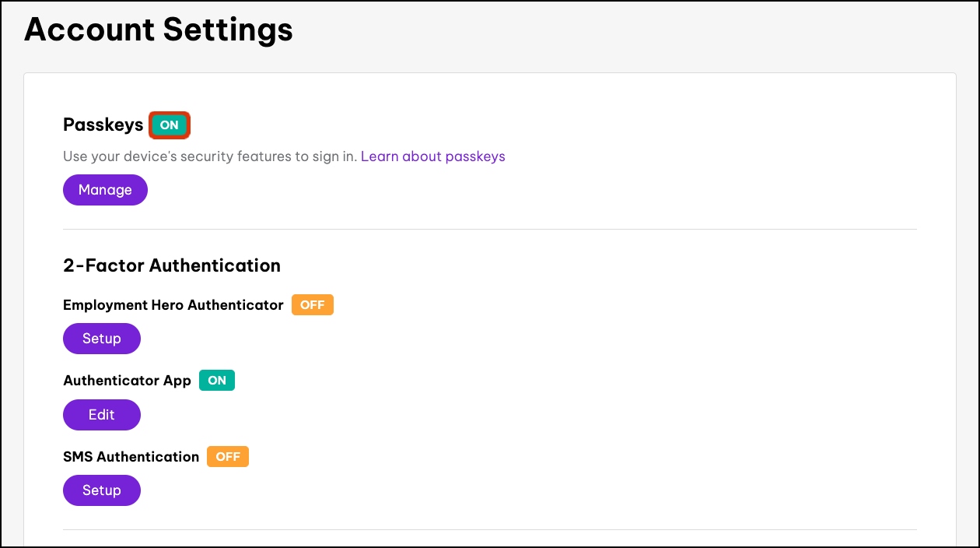
Task: Click the Employment Hero Authenticator label
Action: click(x=173, y=305)
